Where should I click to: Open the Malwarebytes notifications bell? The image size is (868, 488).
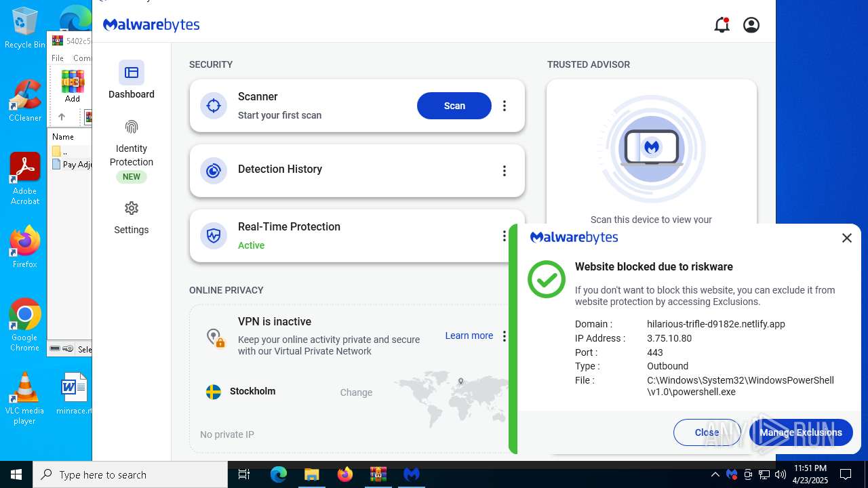pyautogui.click(x=722, y=25)
